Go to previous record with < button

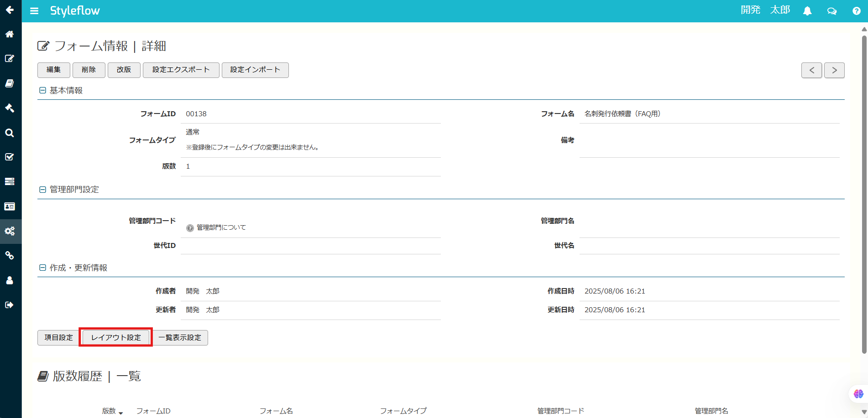(811, 70)
